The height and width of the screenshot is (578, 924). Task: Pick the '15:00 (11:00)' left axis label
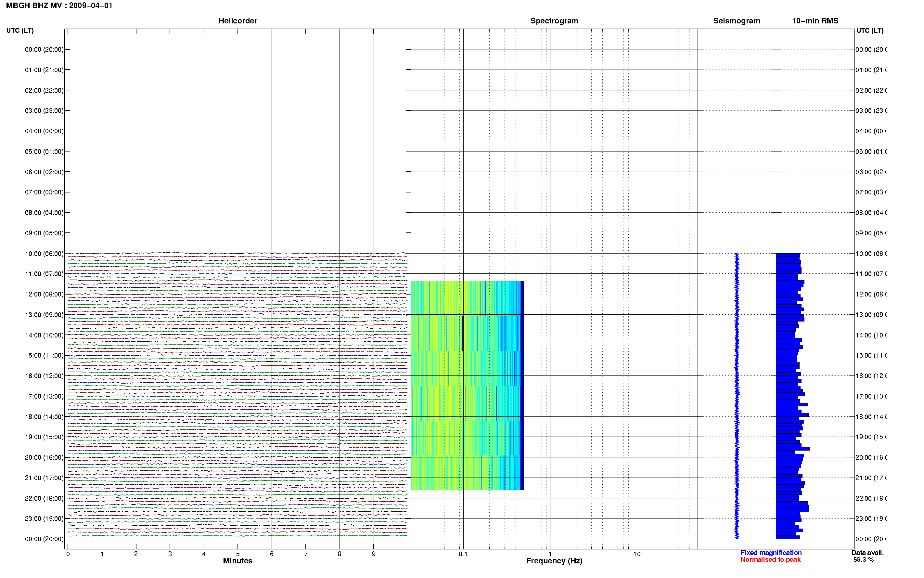pos(44,356)
